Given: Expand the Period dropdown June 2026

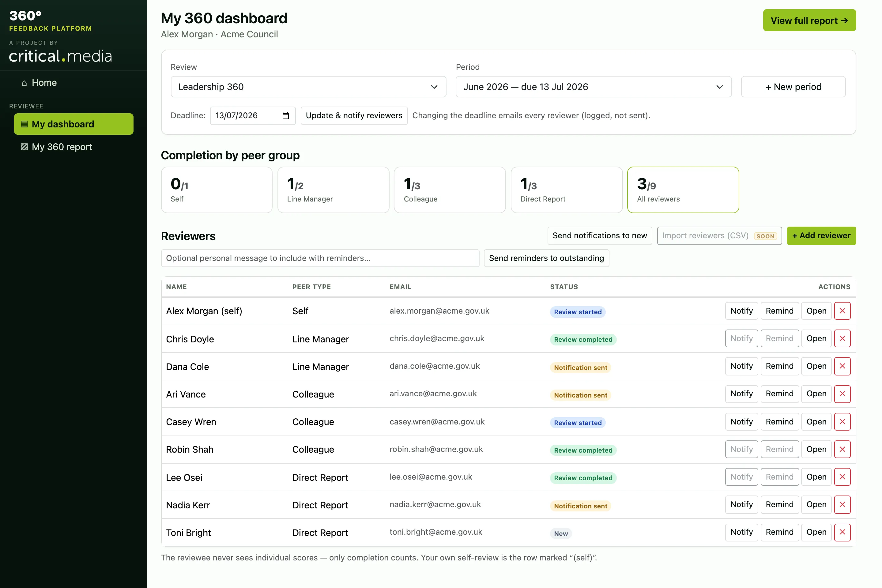Looking at the screenshot, I should click(594, 87).
